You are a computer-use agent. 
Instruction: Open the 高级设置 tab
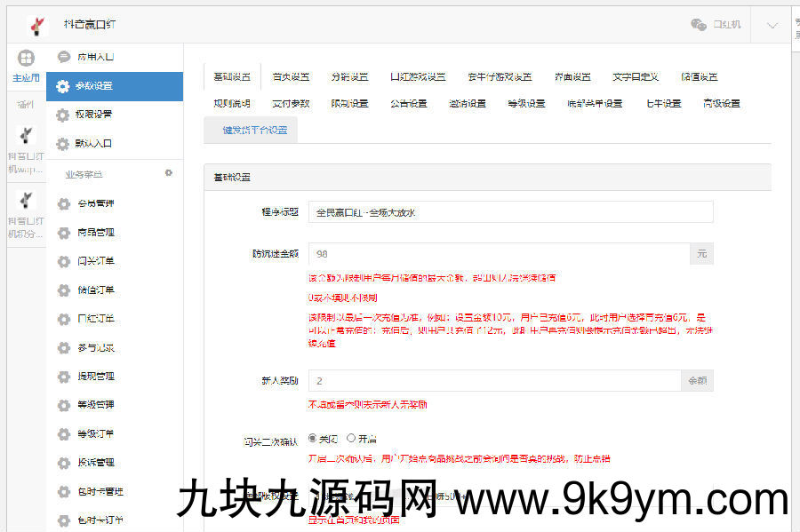[x=721, y=104]
